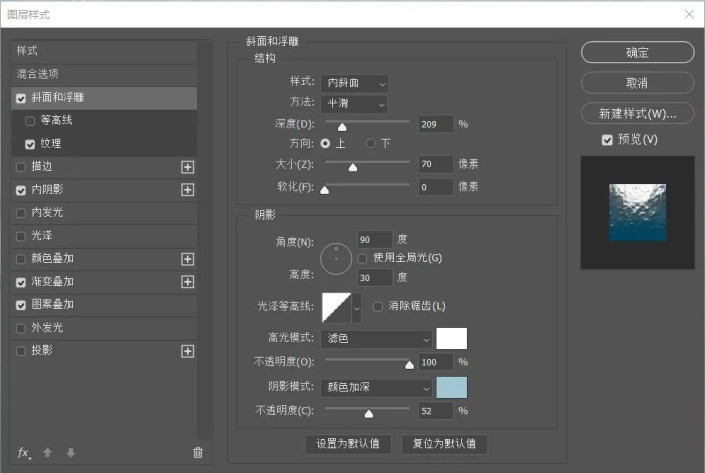
Task: Select 图案叠加 in the styles list
Action: click(103, 305)
